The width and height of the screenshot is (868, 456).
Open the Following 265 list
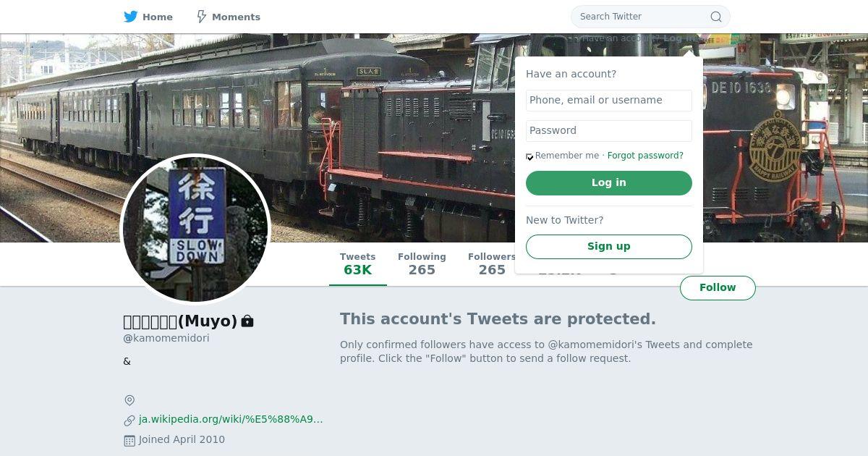[422, 264]
